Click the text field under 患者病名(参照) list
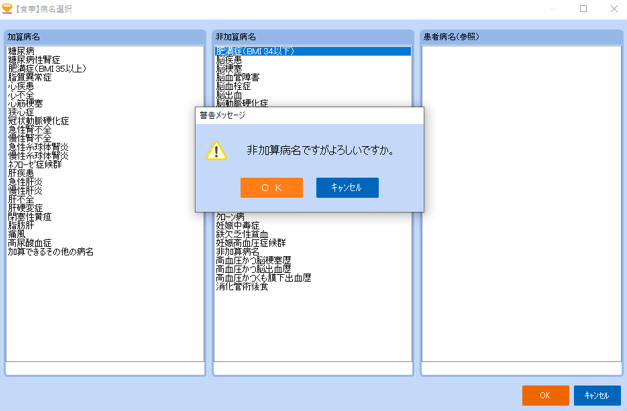 (x=522, y=368)
